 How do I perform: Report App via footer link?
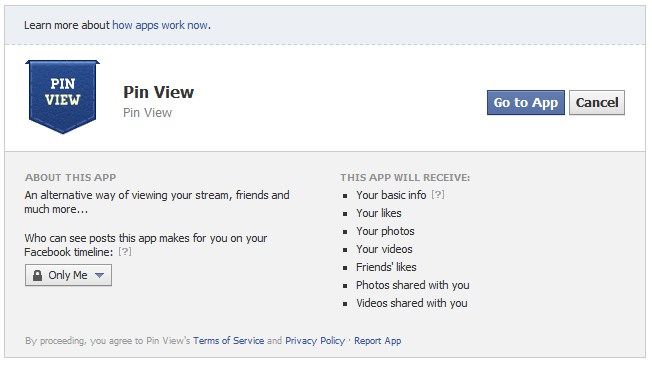[x=378, y=341]
